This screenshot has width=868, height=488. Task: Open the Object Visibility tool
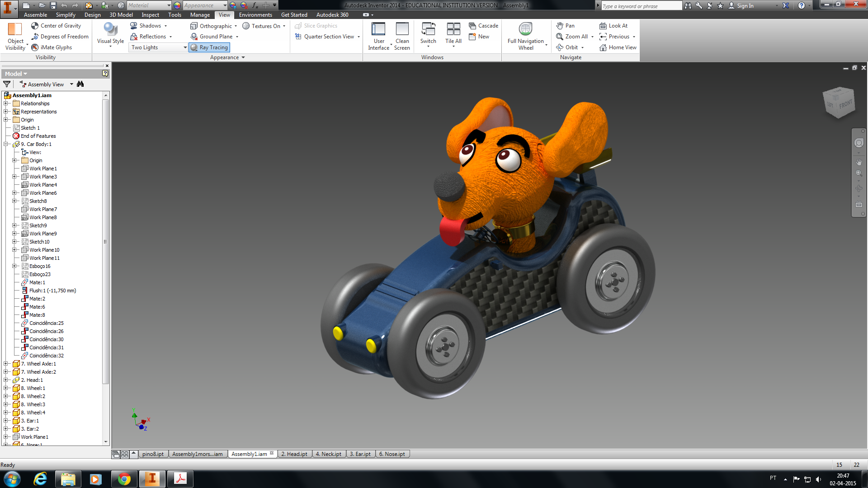coord(15,37)
